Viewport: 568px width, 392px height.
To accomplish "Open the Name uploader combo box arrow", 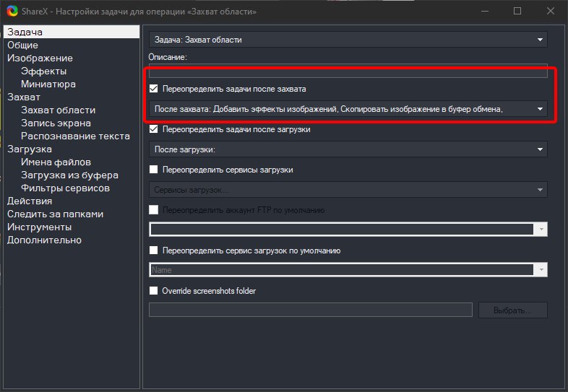I will pyautogui.click(x=541, y=270).
